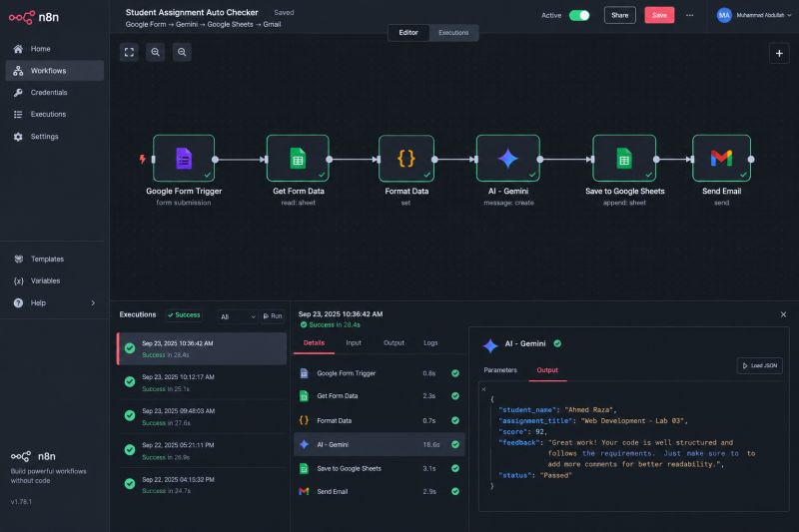Click the zoom in canvas icon

click(156, 52)
